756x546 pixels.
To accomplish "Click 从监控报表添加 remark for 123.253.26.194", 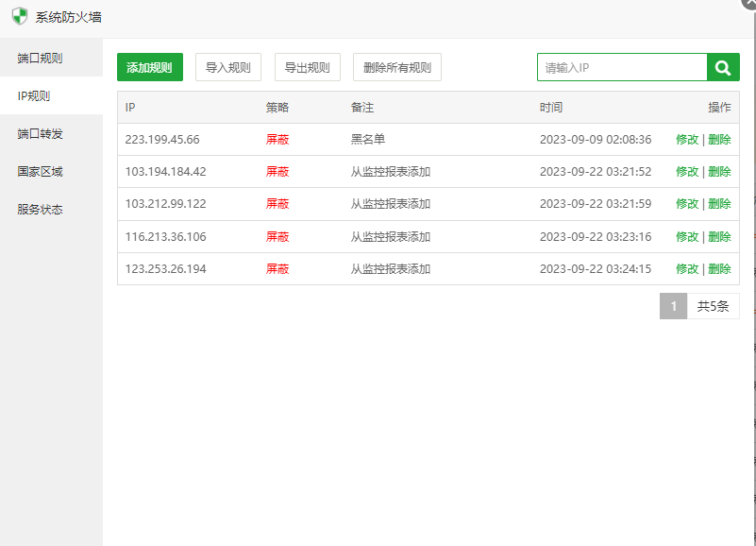I will click(391, 269).
